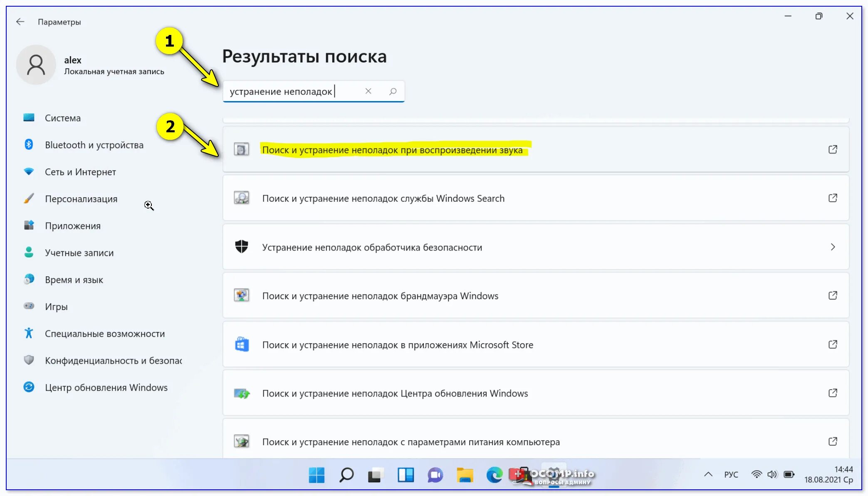Open Wi-Fi network tray icon
Image resolution: width=868 pixels, height=496 pixels.
tap(757, 474)
